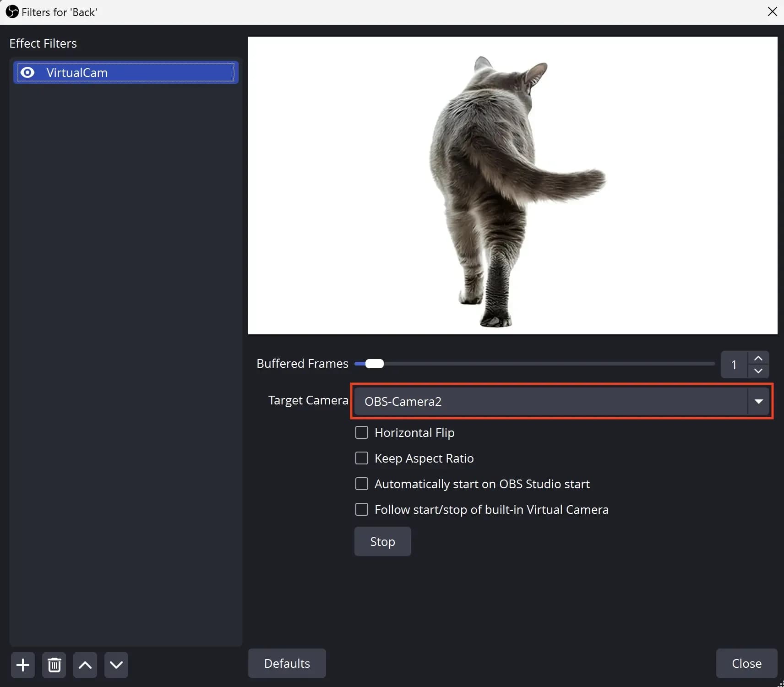Add a new effect filter

[22, 665]
